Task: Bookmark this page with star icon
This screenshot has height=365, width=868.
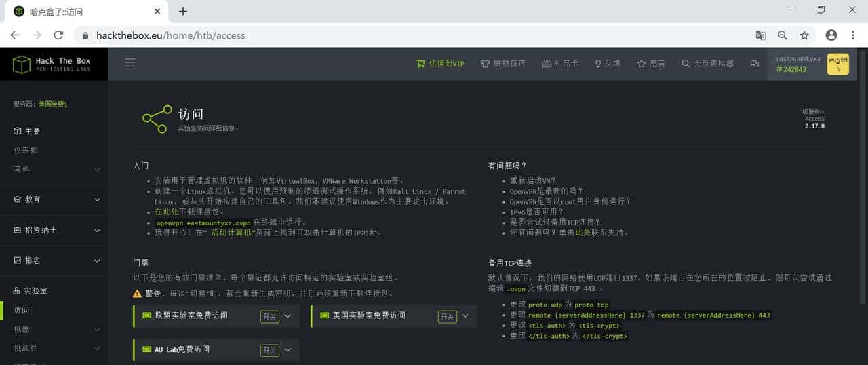Action: pyautogui.click(x=804, y=35)
